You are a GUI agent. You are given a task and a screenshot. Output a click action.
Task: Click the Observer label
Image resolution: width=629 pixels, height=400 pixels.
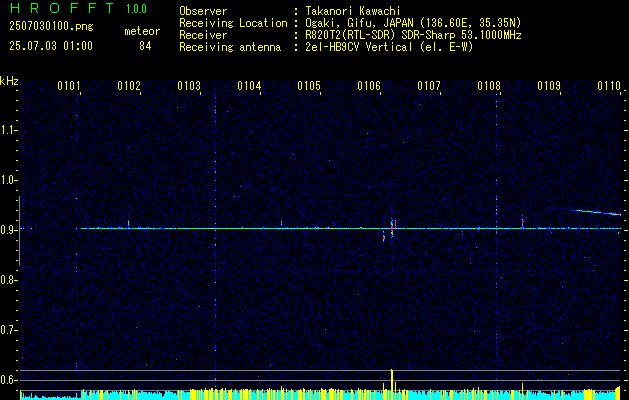[203, 11]
